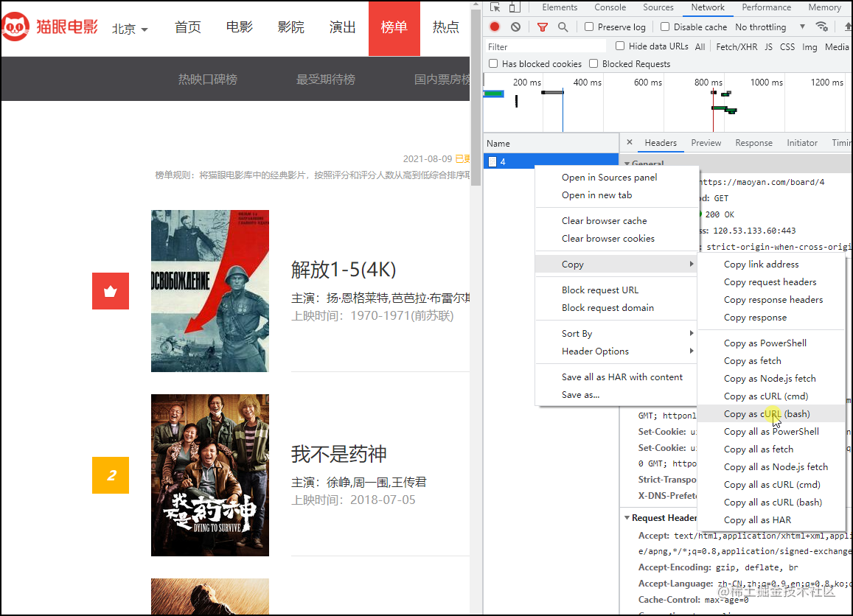
Task: Tick Hide data URLs checkbox
Action: click(619, 46)
